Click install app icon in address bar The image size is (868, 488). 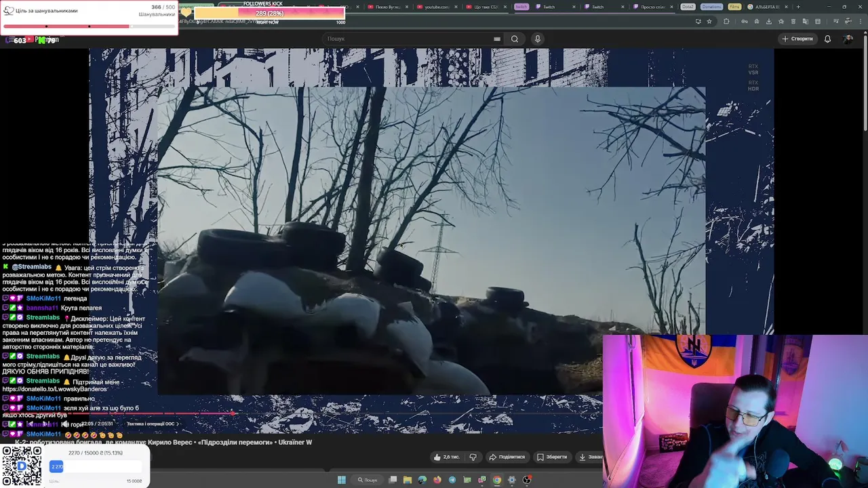698,21
